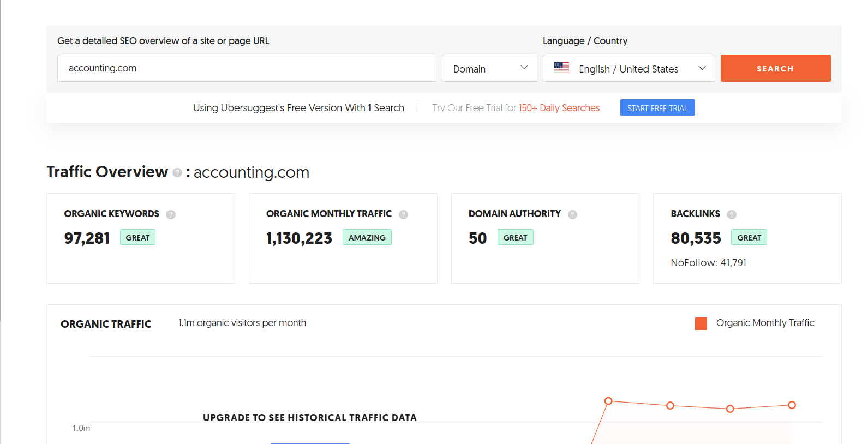Click the ORGANIC TRAFFIC chart heading
Image resolution: width=868 pixels, height=444 pixels.
[106, 324]
